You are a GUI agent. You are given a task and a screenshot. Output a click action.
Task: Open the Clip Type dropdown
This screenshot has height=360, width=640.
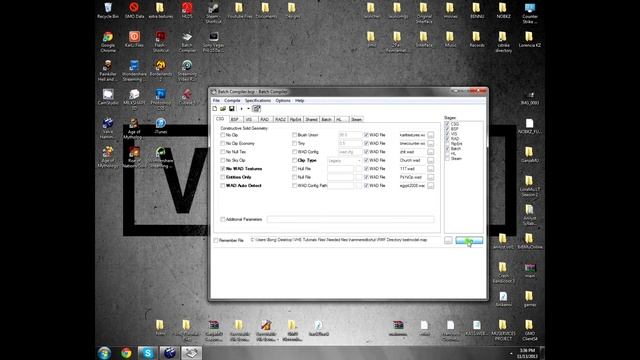pos(344,160)
